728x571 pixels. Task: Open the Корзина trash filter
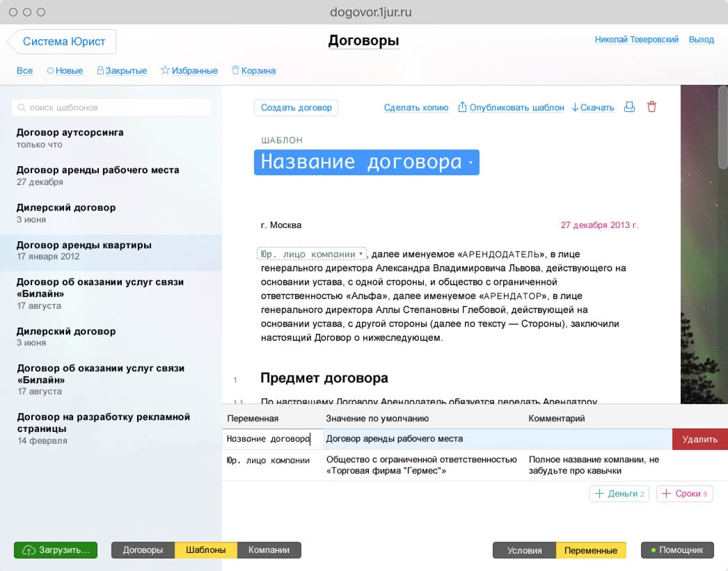pyautogui.click(x=253, y=71)
